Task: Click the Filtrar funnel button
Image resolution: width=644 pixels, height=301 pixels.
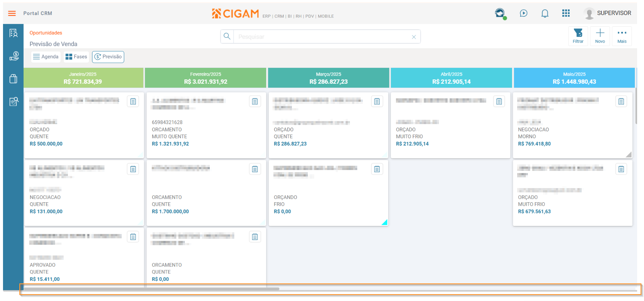Action: tap(578, 36)
